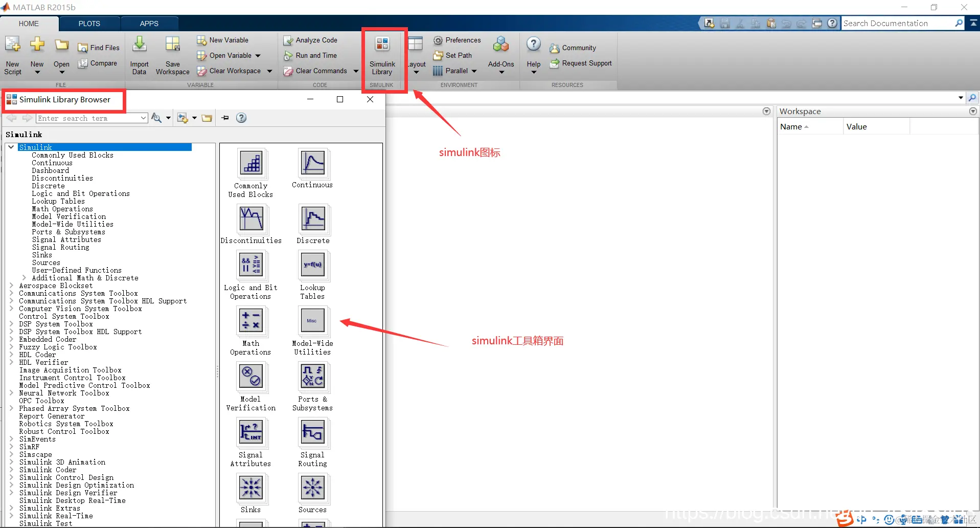This screenshot has width=980, height=528.
Task: Switch to the APPS tab
Action: tap(149, 24)
